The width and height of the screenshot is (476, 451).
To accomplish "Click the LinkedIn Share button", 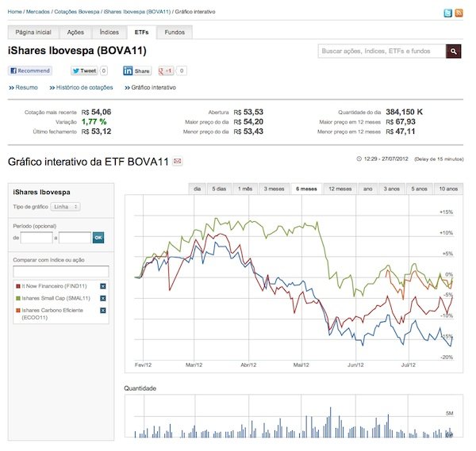I will pyautogui.click(x=137, y=71).
